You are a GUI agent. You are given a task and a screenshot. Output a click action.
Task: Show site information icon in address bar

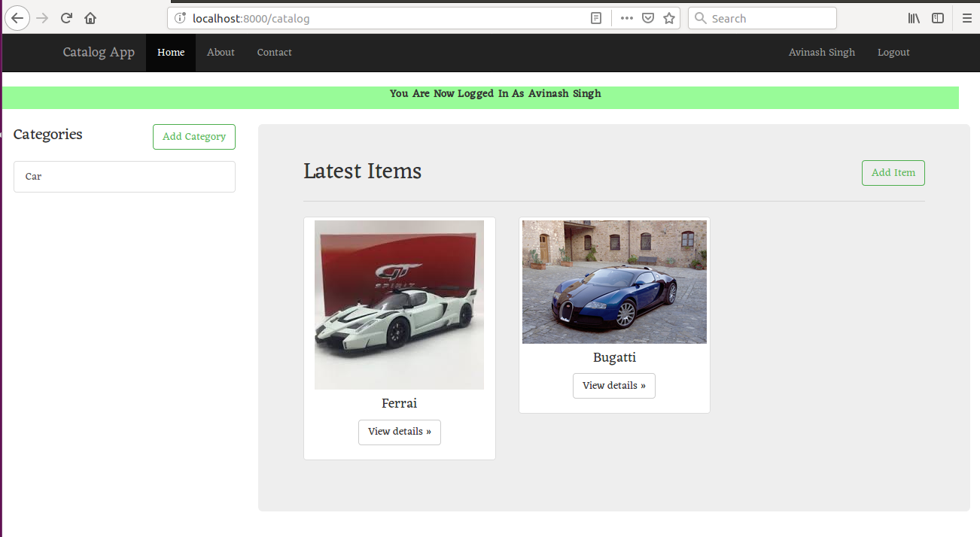click(x=180, y=18)
